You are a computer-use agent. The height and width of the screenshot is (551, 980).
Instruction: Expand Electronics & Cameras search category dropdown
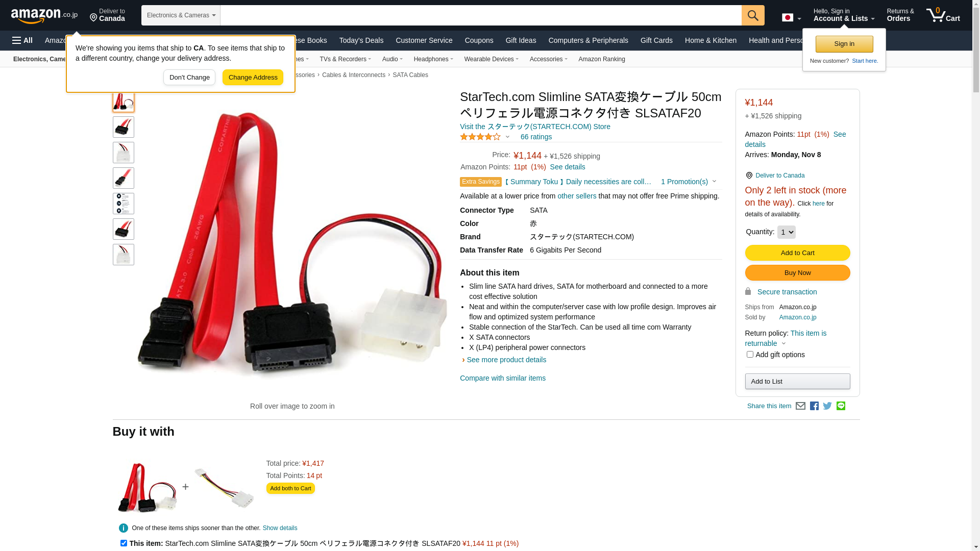(x=181, y=15)
